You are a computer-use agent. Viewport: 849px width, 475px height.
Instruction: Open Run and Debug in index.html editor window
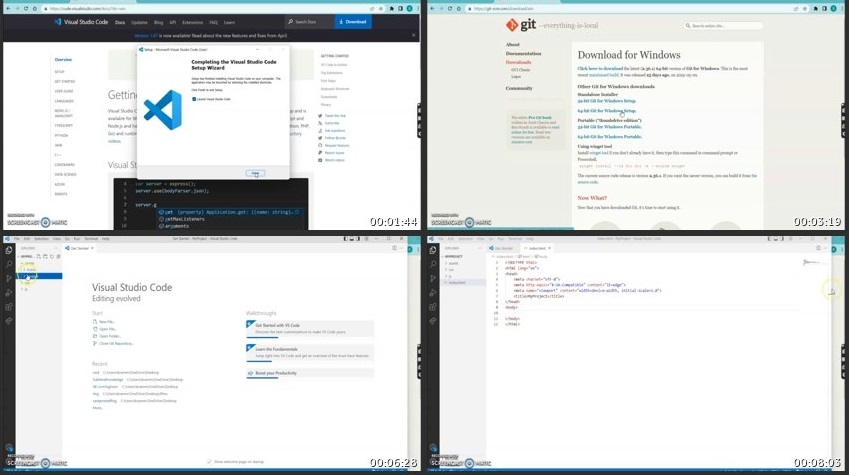point(433,293)
